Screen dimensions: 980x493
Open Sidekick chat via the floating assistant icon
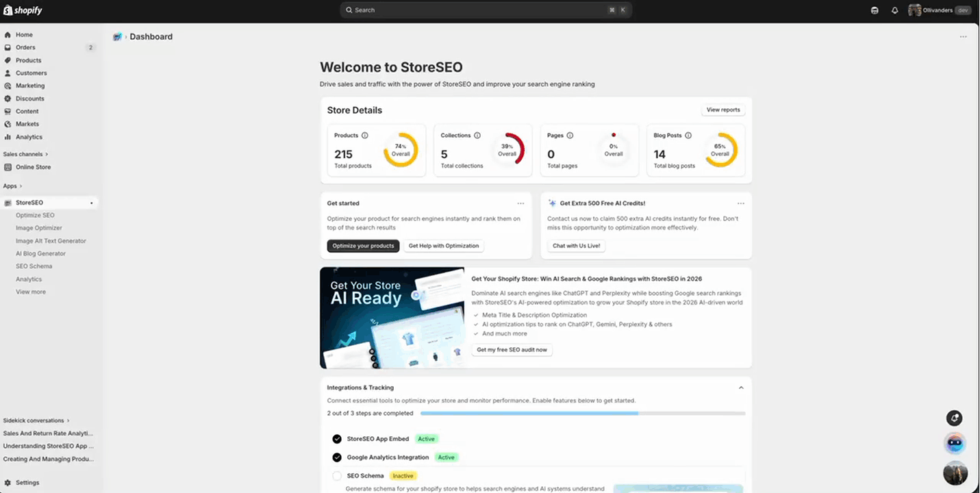pos(955,442)
